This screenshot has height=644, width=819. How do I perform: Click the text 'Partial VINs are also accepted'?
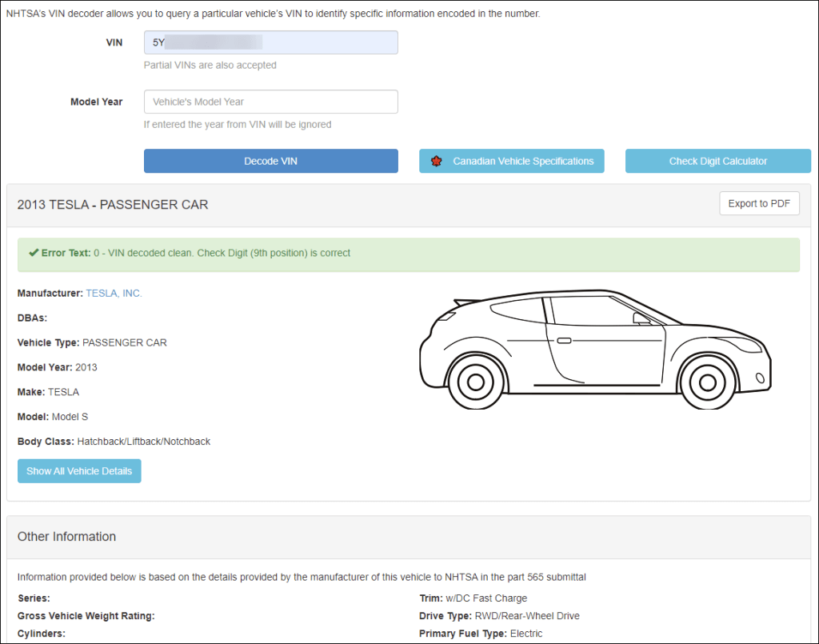(210, 66)
